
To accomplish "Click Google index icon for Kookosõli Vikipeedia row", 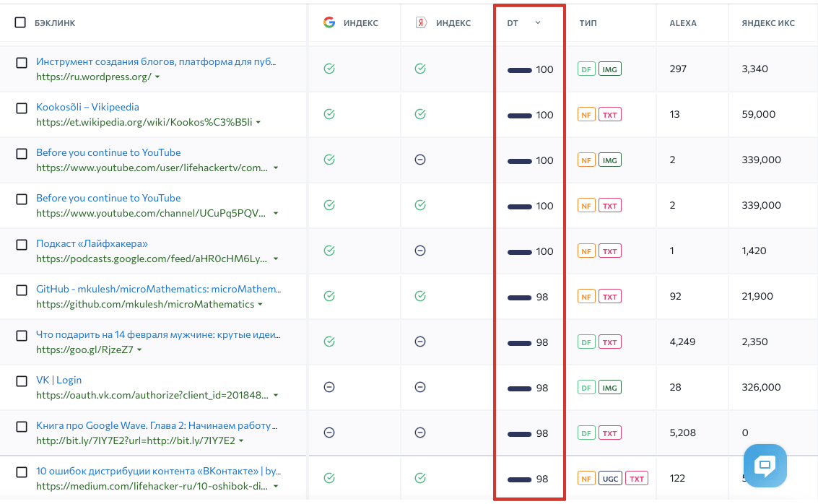I will click(329, 114).
